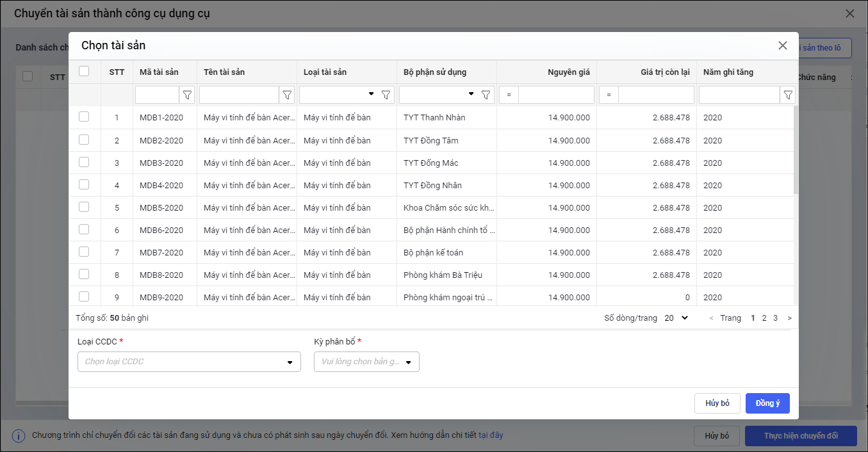This screenshot has height=452, width=868.
Task: Mark the MDB7-2020 row checkbox
Action: pyautogui.click(x=84, y=252)
